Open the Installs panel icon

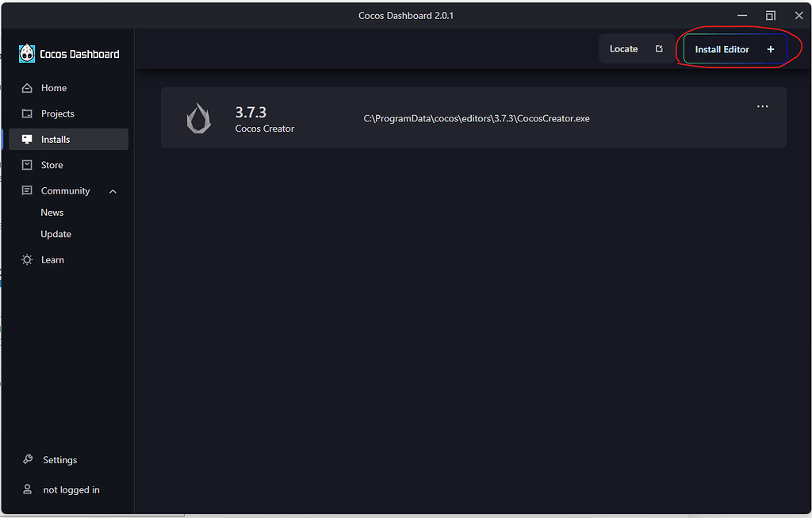tap(25, 139)
